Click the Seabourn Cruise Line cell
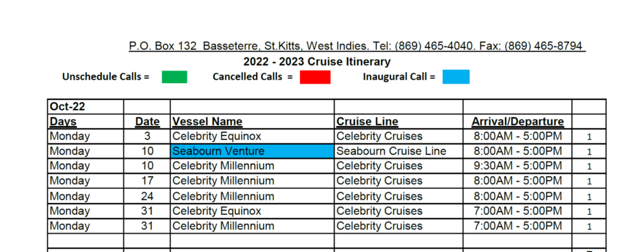 (391, 151)
